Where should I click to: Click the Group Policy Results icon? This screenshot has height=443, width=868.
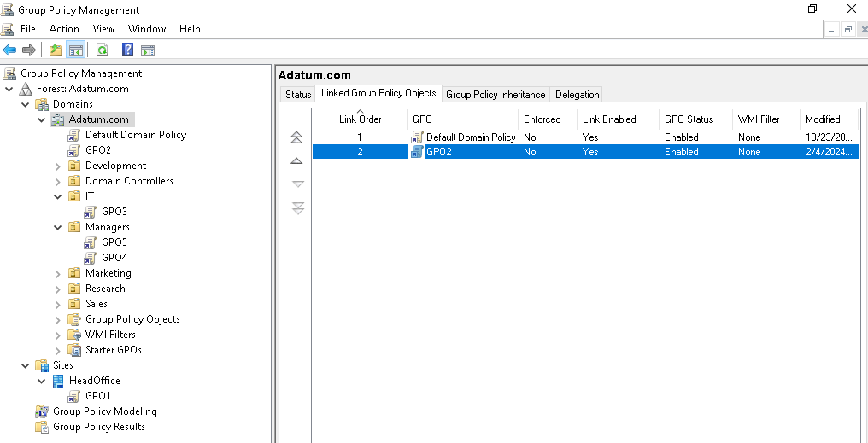click(42, 427)
